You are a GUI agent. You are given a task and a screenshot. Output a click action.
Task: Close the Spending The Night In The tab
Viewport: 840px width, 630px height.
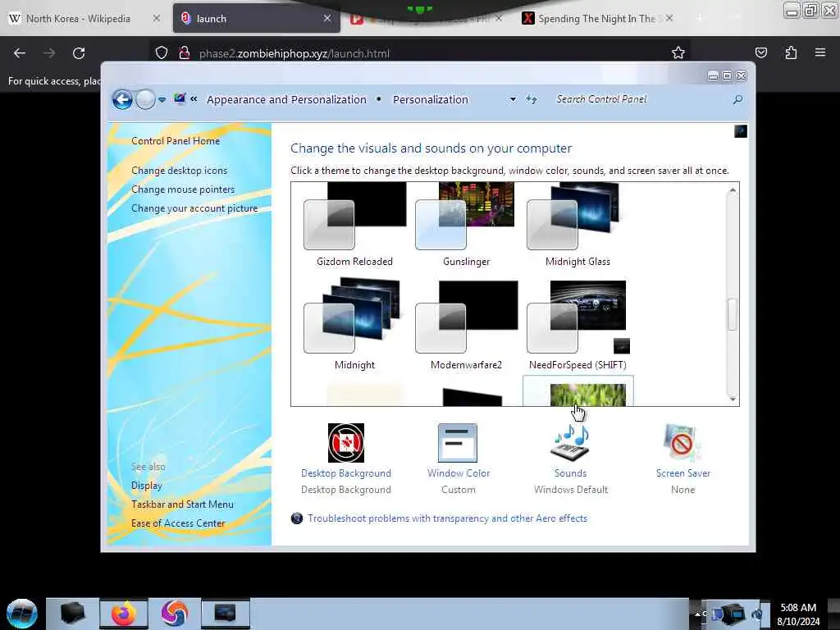tap(669, 18)
